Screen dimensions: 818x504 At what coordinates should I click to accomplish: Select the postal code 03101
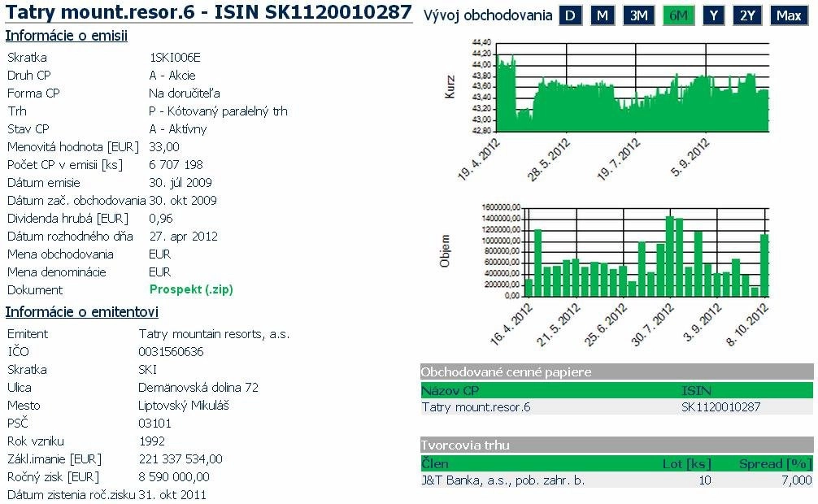(x=155, y=424)
